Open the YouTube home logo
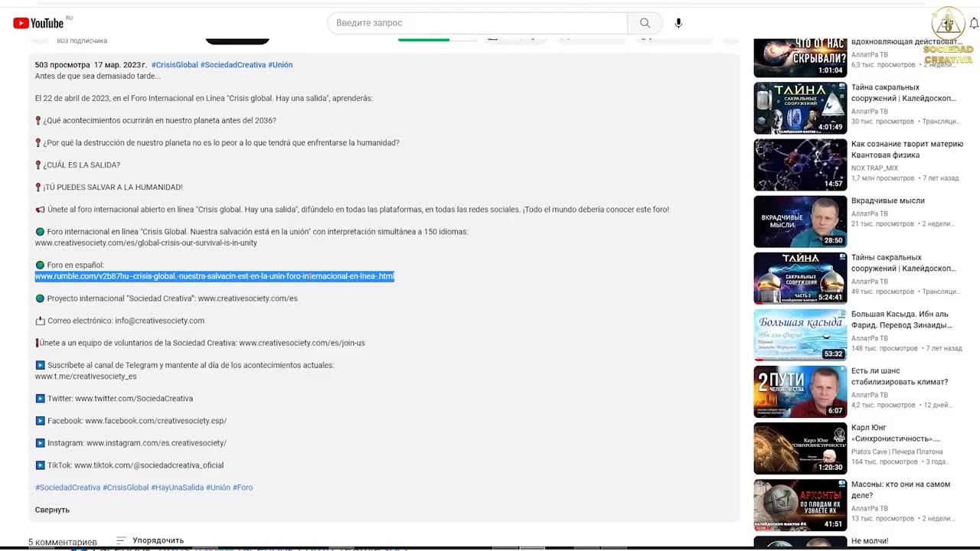The width and height of the screenshot is (980, 551). 38,23
